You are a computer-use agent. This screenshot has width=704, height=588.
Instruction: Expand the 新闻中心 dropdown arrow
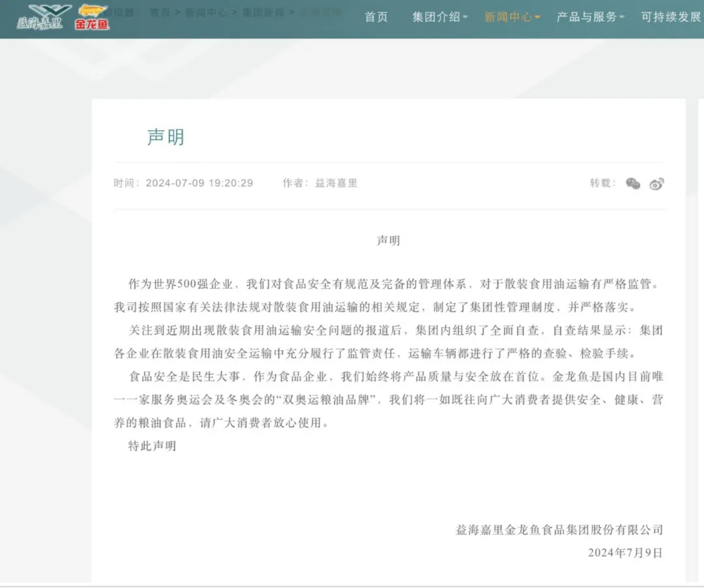[537, 18]
